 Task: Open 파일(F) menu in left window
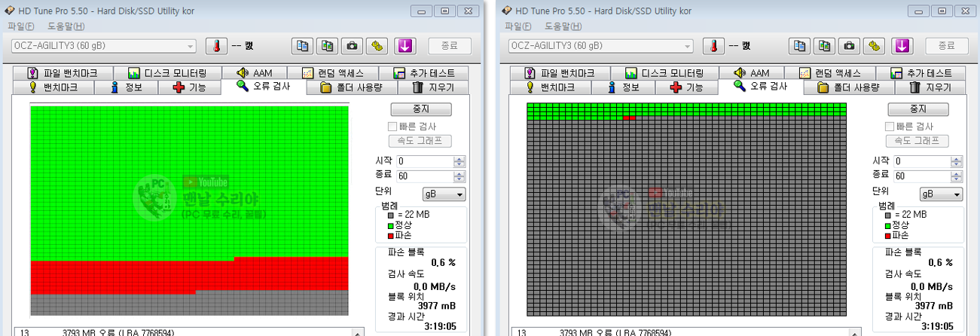[22, 26]
